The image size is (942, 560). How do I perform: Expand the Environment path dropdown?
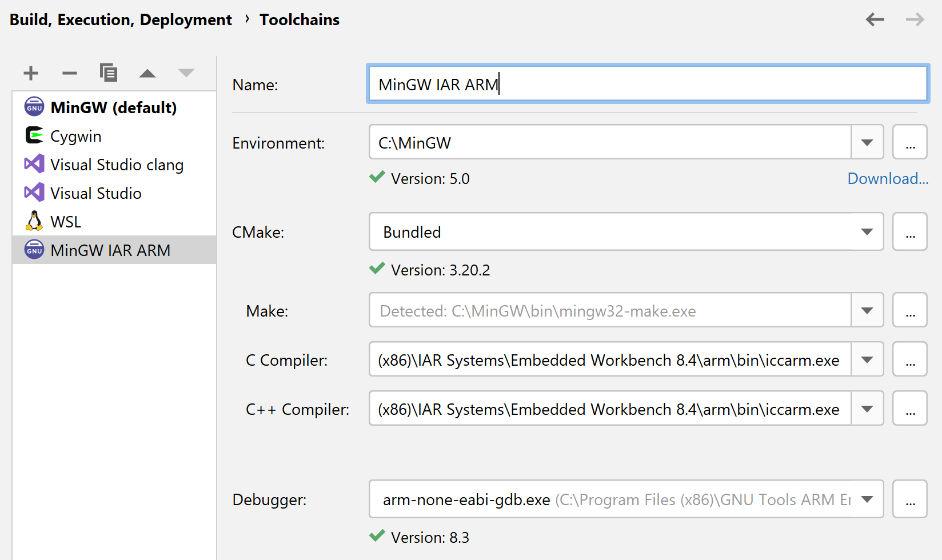867,142
